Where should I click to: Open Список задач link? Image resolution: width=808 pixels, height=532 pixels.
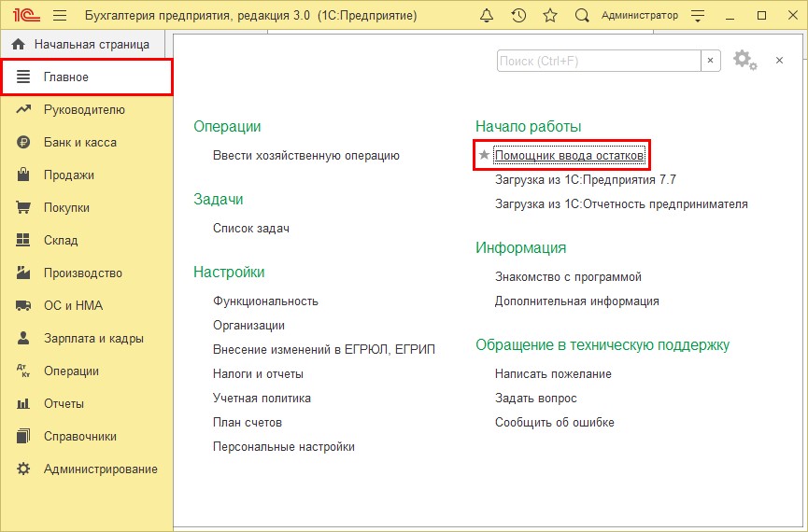pyautogui.click(x=251, y=228)
